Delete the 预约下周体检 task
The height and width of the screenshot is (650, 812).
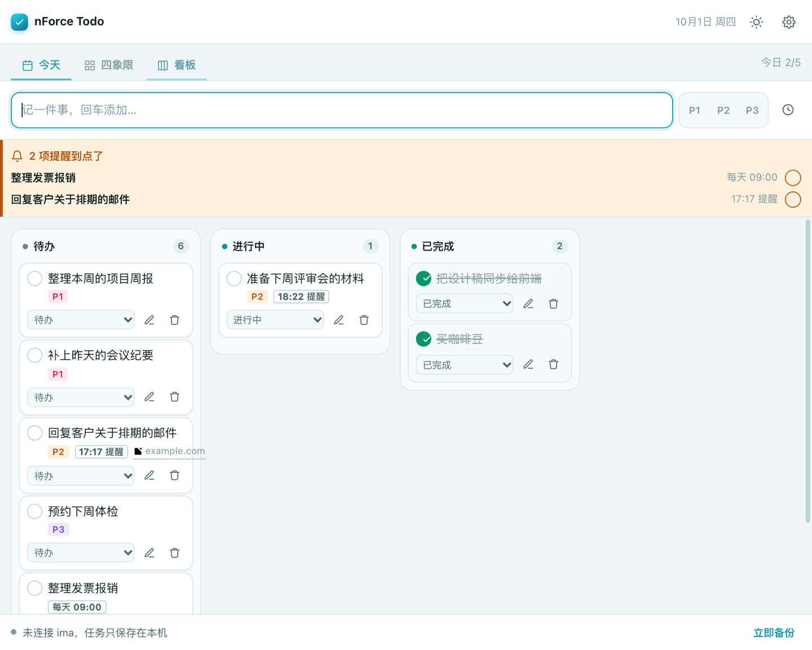pos(175,553)
